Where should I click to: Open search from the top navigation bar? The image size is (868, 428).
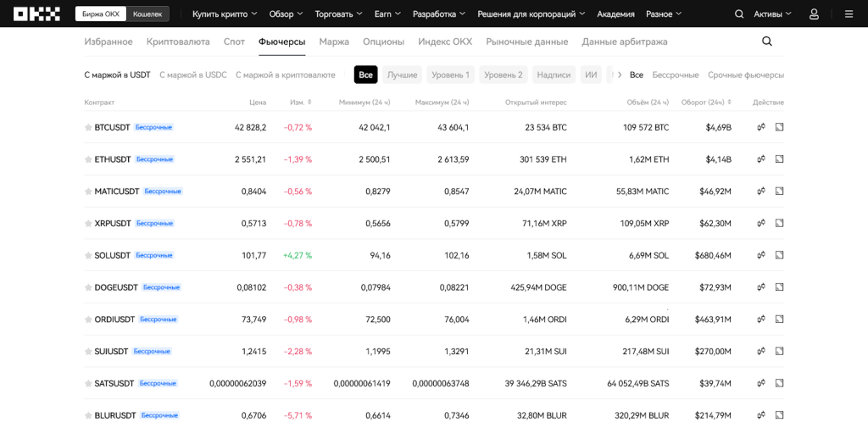(x=739, y=14)
